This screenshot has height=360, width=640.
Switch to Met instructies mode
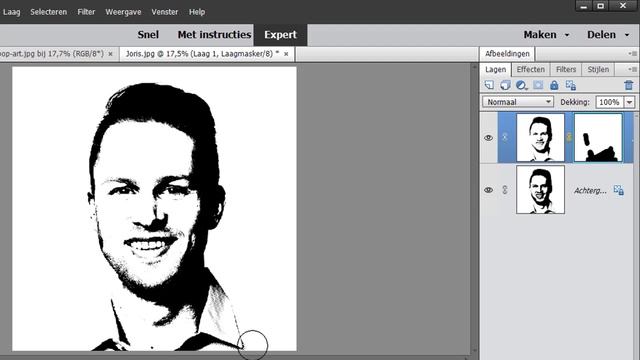[x=214, y=35]
